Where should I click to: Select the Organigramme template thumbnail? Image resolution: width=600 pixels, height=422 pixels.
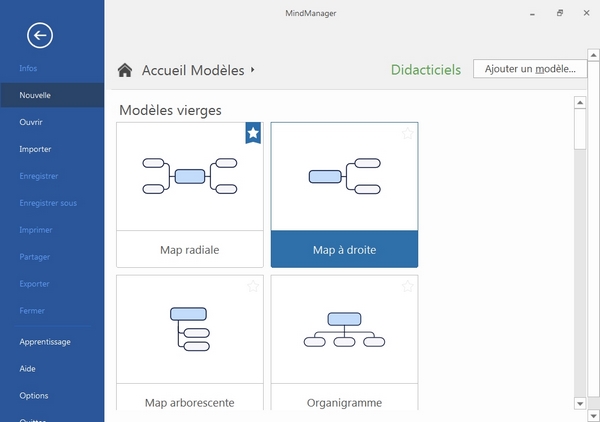344,329
